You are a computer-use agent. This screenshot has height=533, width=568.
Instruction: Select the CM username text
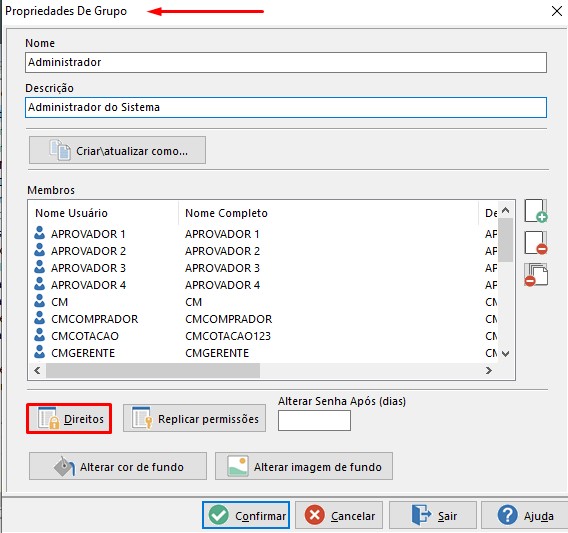pyautogui.click(x=59, y=302)
